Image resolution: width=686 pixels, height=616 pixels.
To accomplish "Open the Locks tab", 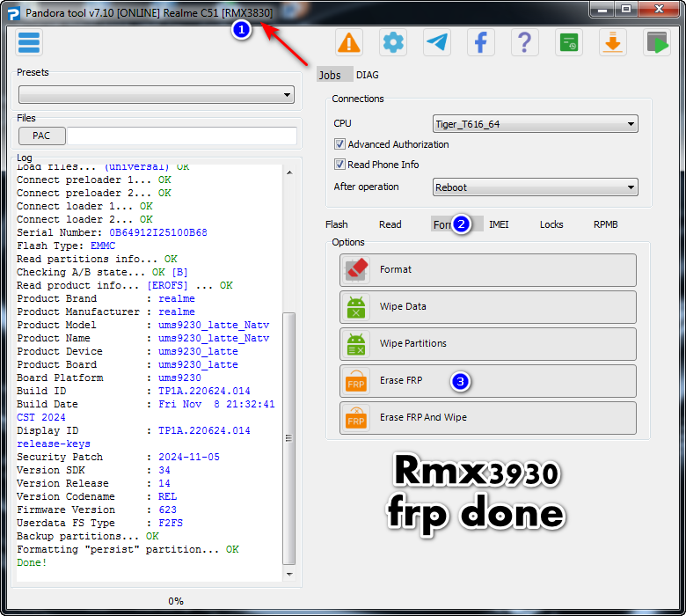I will click(551, 224).
